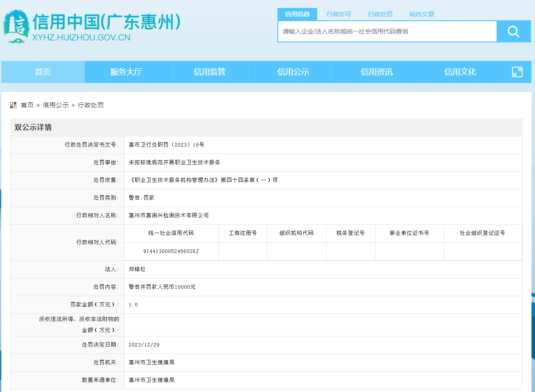The width and height of the screenshot is (535, 392).
Task: Open 服务大厅 in main navigation
Action: coord(126,72)
